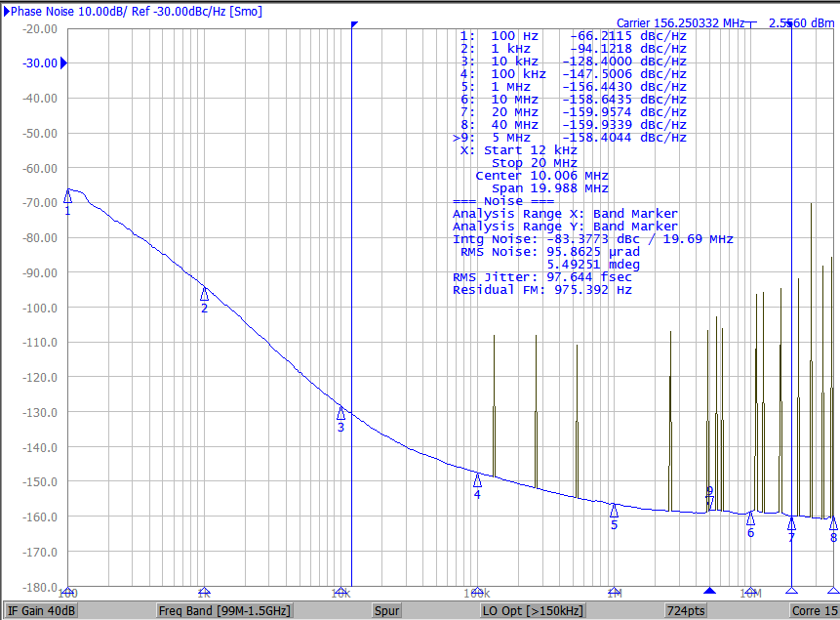Click marker 7 triangle at 20 MHz
Viewport: 840px width, 620px height.
[x=791, y=523]
